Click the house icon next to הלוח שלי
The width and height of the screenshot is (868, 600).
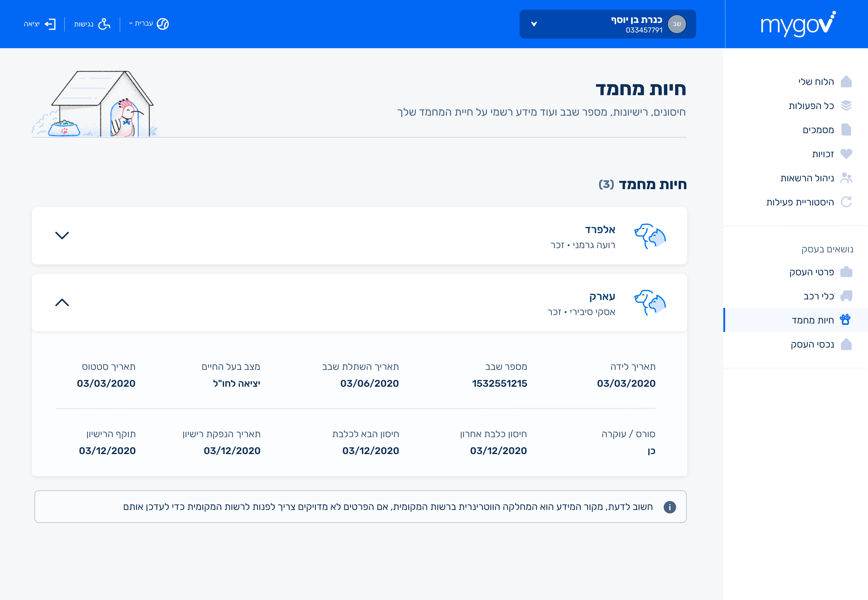tap(846, 82)
